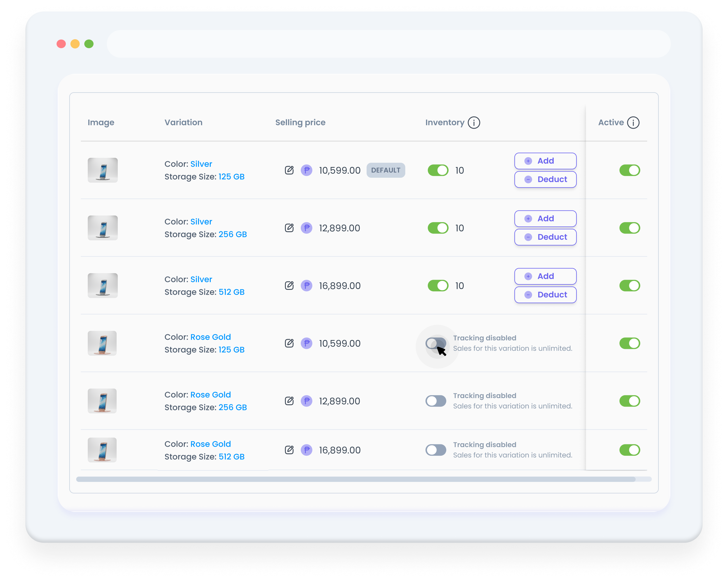Edit price of Rose Gold 256 GB variation

pos(289,401)
